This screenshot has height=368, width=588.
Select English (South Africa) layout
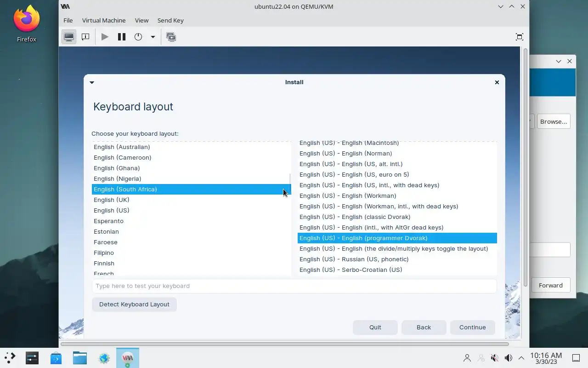coord(191,189)
